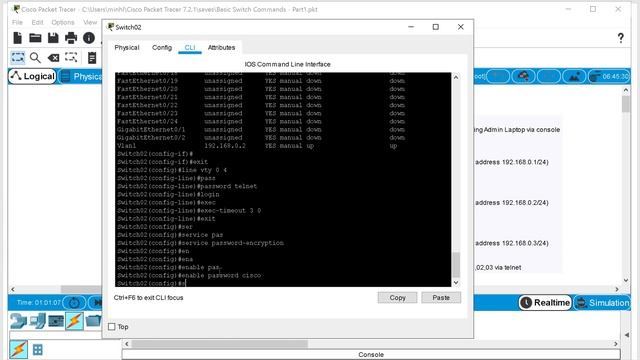This screenshot has width=640, height=360.
Task: Click the CLI scrollbar down arrow
Action: tap(456, 282)
